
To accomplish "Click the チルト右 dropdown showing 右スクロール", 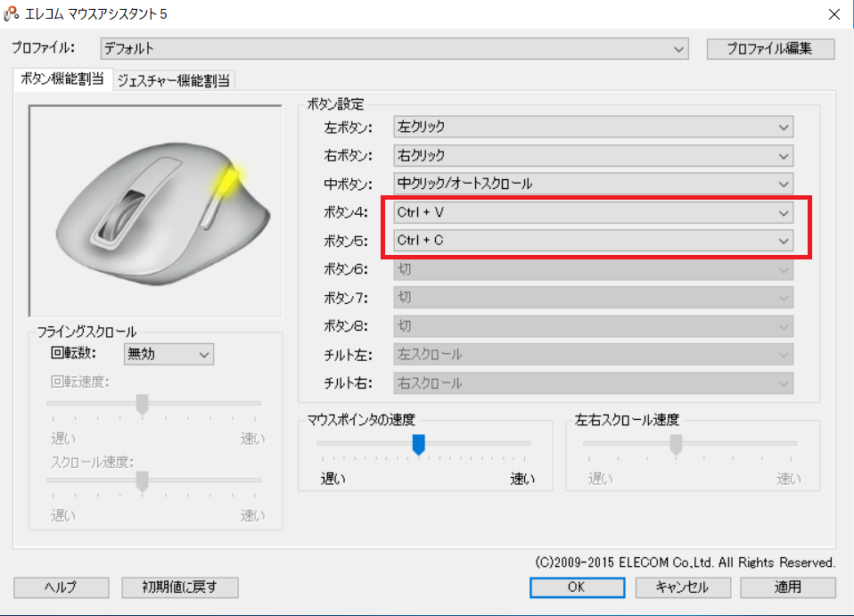I will point(593,383).
